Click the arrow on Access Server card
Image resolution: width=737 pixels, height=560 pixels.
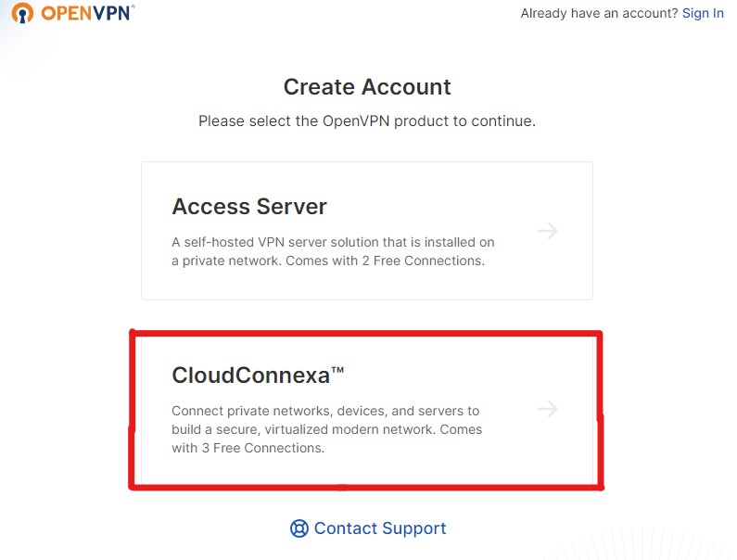(x=548, y=231)
